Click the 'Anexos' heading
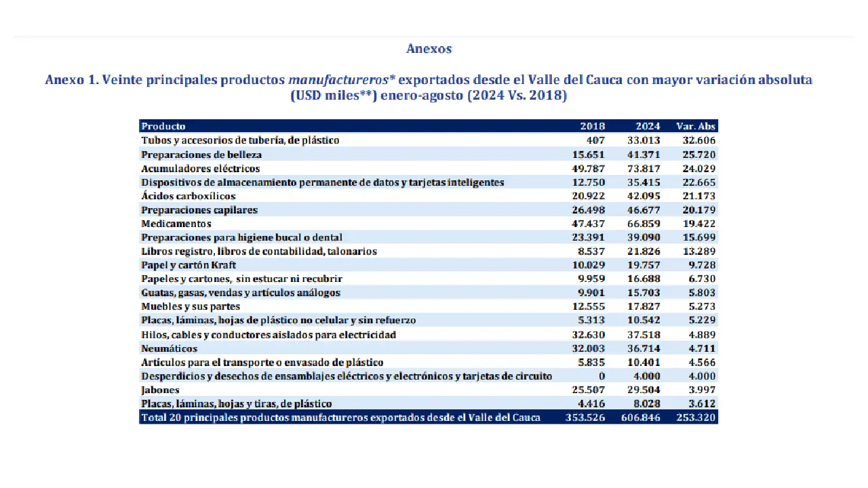Screen dimensions: 868x488 pos(429,49)
